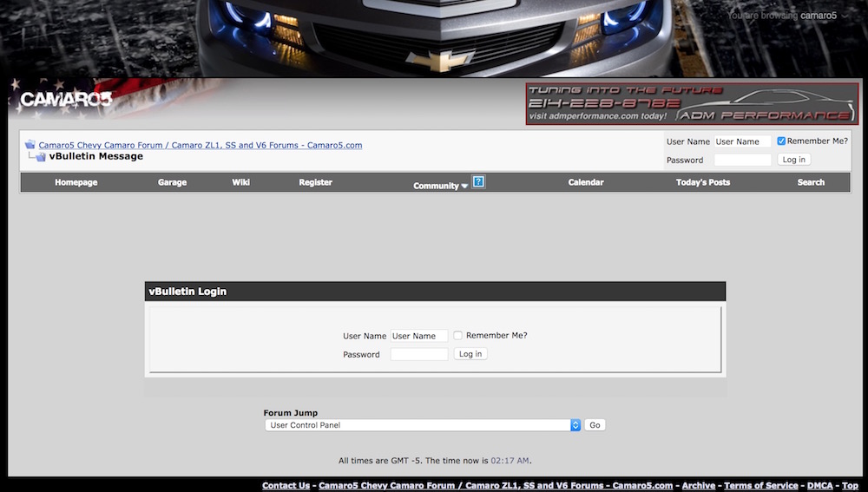The width and height of the screenshot is (868, 492).
Task: Focus the top-right User Name field
Action: pos(742,141)
